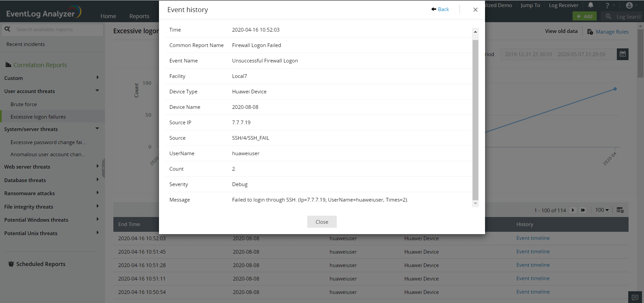Viewport: 644px width, 303px height.
Task: Open Scheduled Reports
Action: [x=41, y=264]
